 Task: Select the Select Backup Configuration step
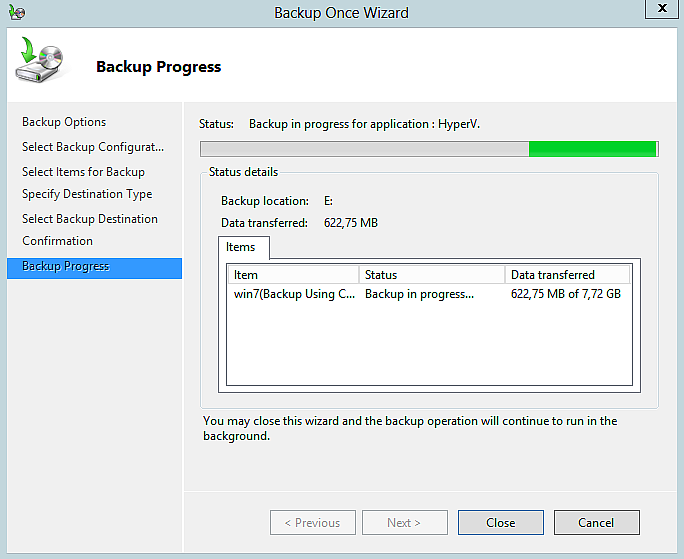pyautogui.click(x=93, y=147)
